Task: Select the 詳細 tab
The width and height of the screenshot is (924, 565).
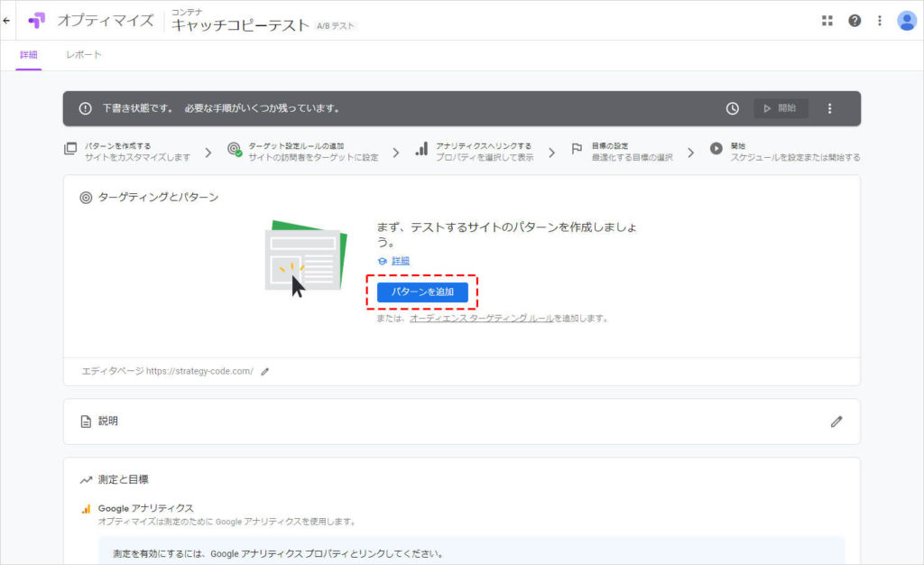Action: click(x=29, y=55)
